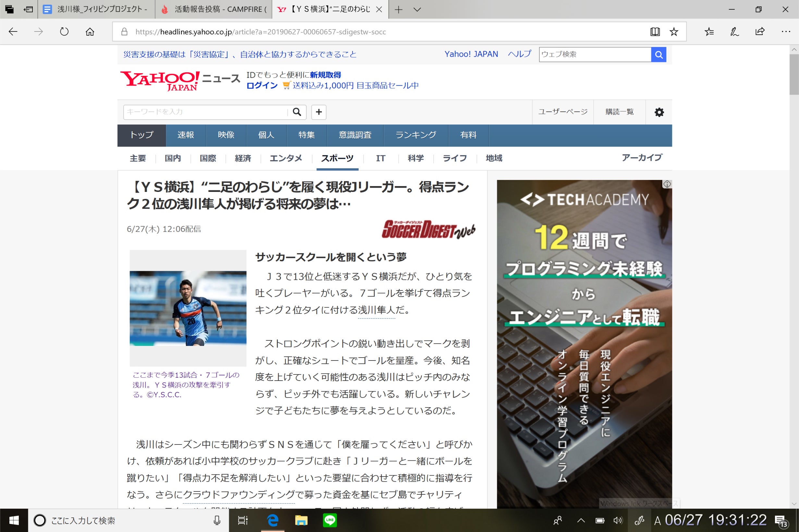Viewport: 799px width, 532px height.
Task: Expand the tab preview chevron
Action: pos(417,9)
